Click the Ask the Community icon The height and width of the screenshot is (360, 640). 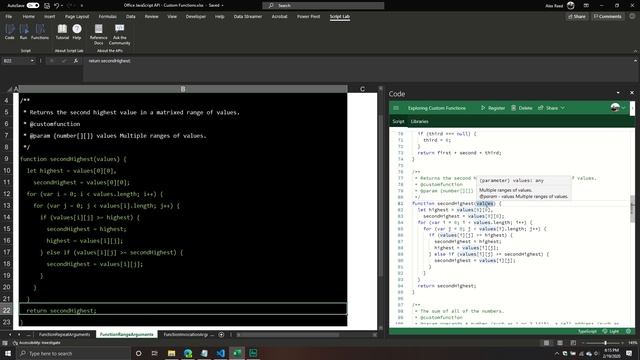120,34
